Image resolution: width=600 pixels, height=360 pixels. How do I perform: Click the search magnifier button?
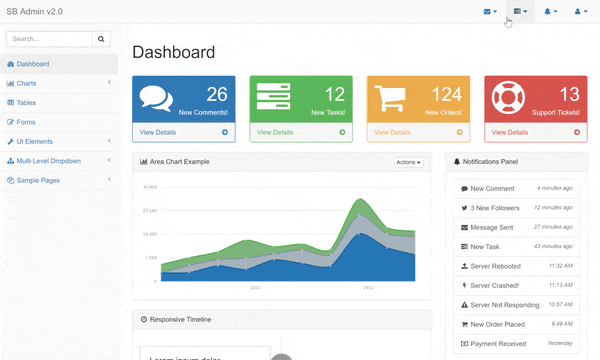(x=101, y=39)
